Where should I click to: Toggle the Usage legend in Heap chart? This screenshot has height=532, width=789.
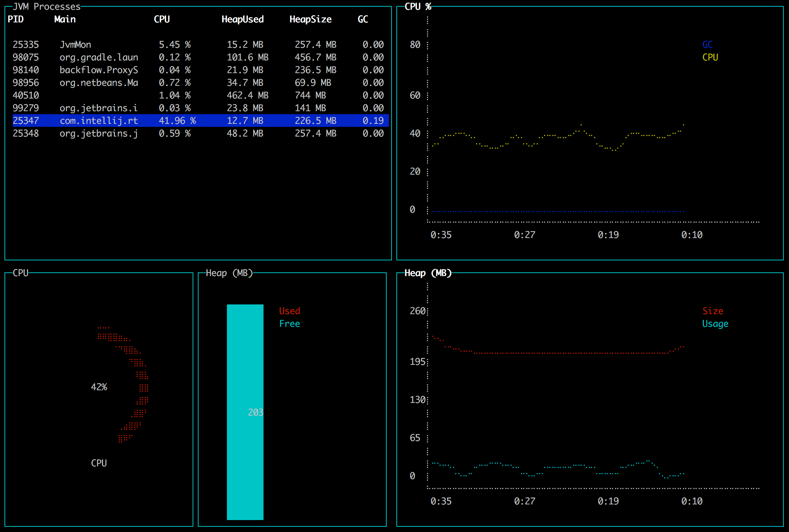[715, 324]
